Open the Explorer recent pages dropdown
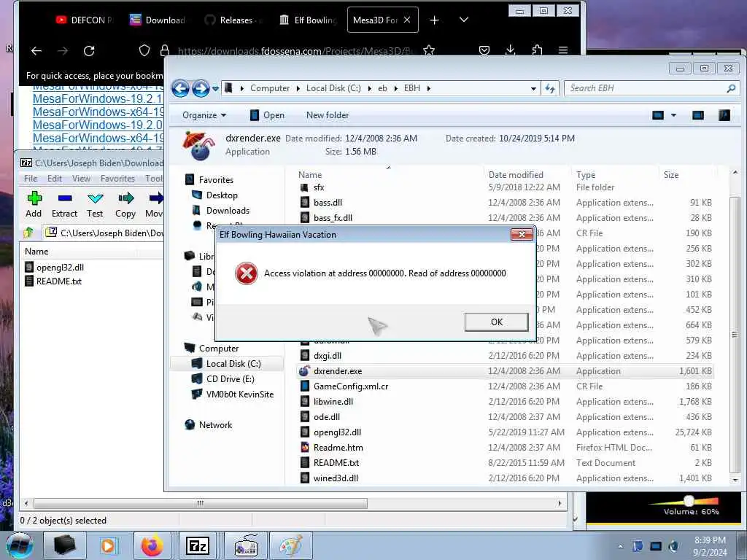Screen dimensions: 747x560 tap(215, 88)
